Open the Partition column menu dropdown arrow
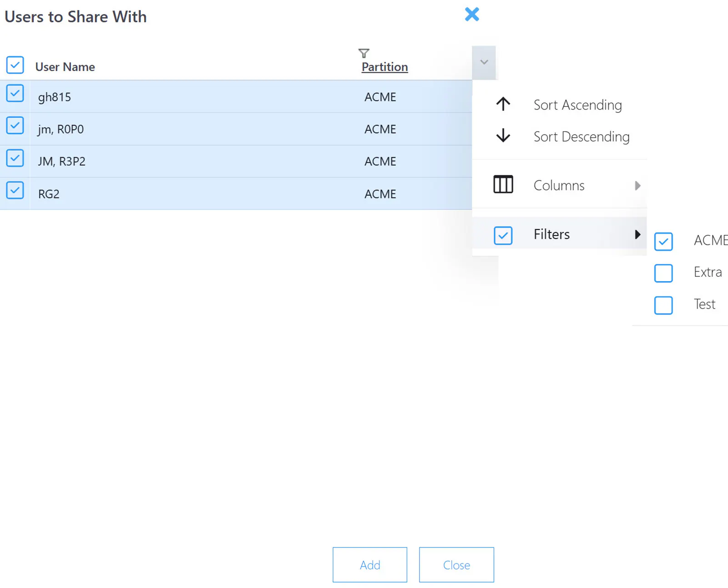The image size is (728, 588). [484, 62]
